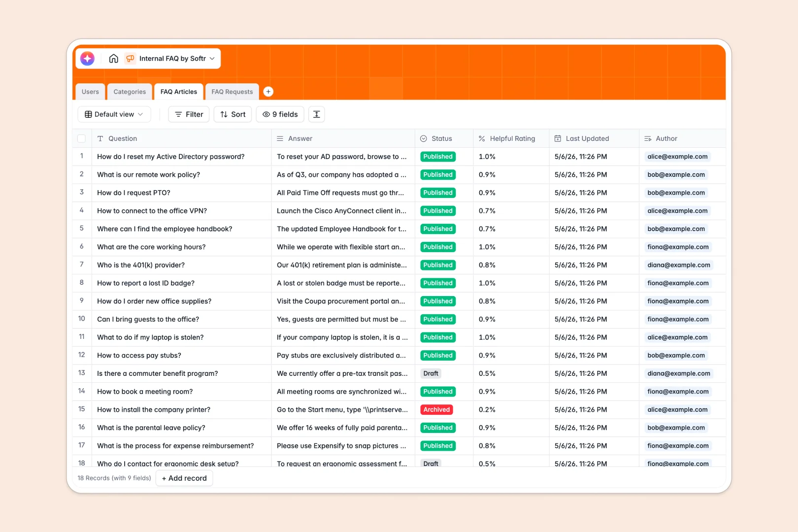The image size is (798, 532).
Task: Click the Question column text-type icon
Action: point(100,139)
